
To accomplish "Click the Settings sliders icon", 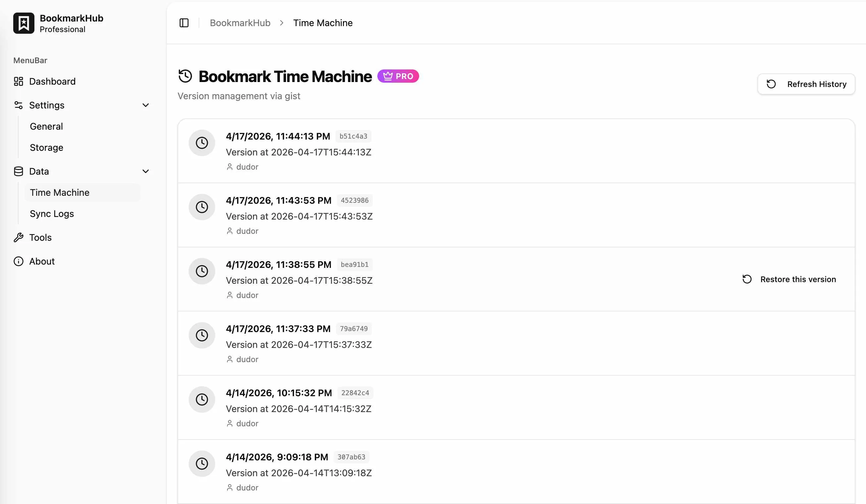I will coord(18,105).
